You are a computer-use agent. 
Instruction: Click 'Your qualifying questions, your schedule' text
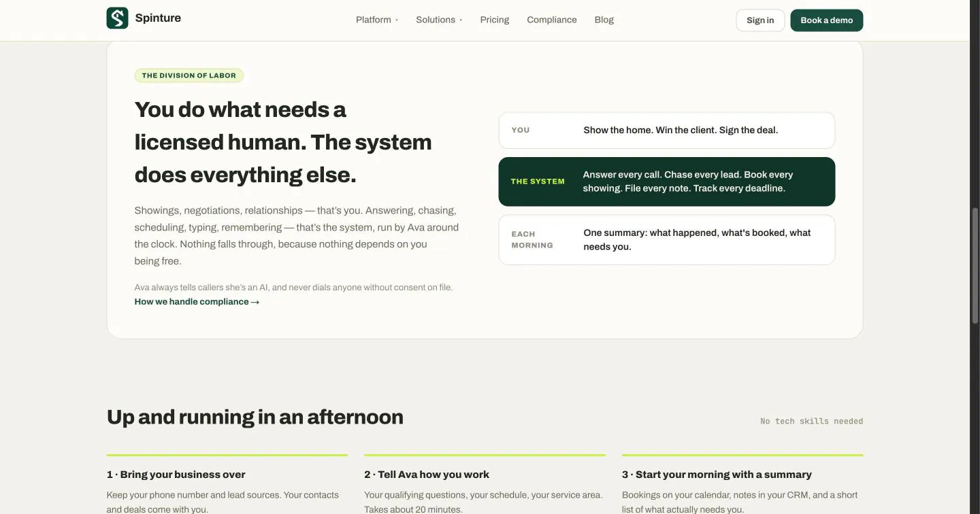(483, 502)
